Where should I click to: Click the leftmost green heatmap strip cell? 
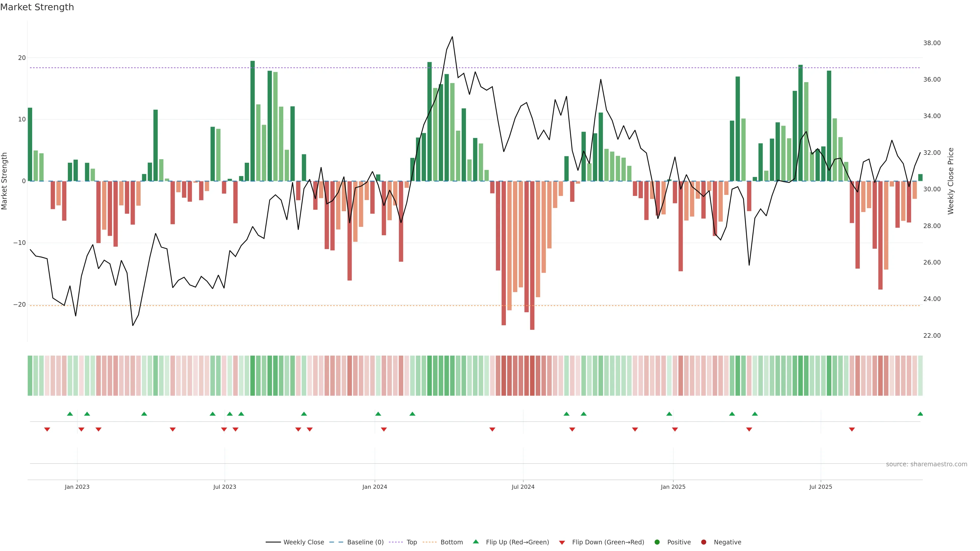pyautogui.click(x=30, y=375)
